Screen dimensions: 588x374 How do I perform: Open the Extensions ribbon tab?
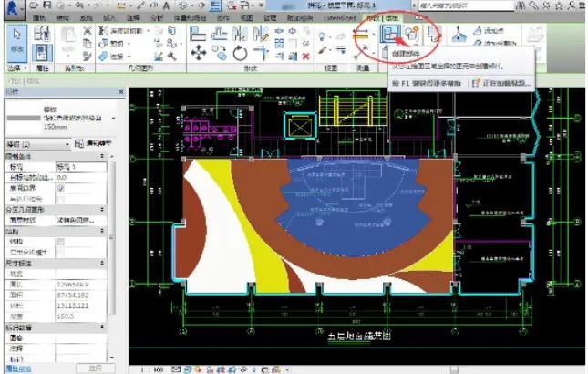coord(340,18)
